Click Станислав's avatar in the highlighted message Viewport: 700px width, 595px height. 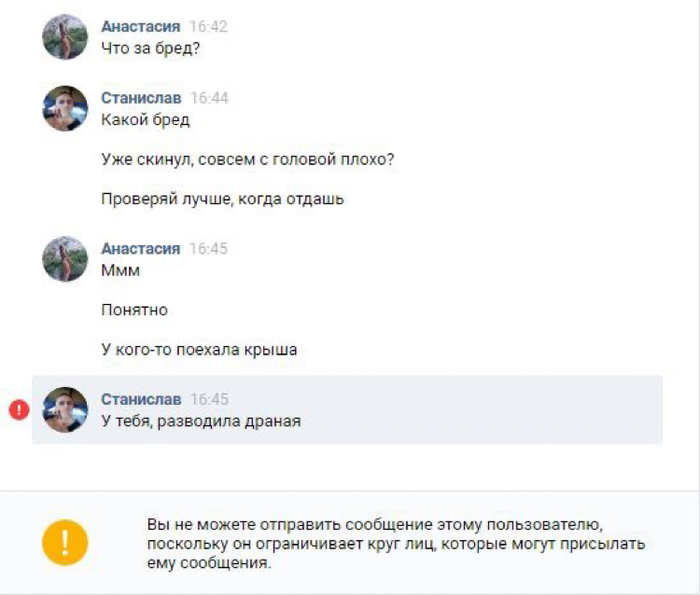65,409
